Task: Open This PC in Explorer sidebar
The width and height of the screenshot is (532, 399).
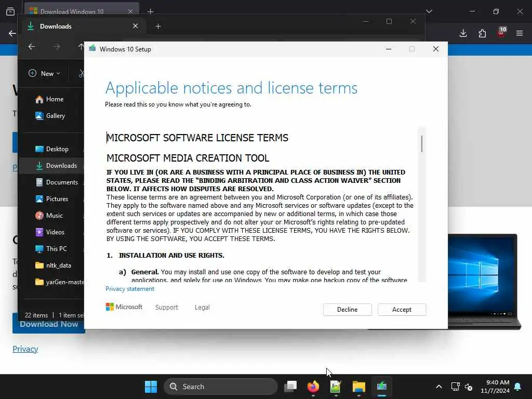Action: click(51, 249)
